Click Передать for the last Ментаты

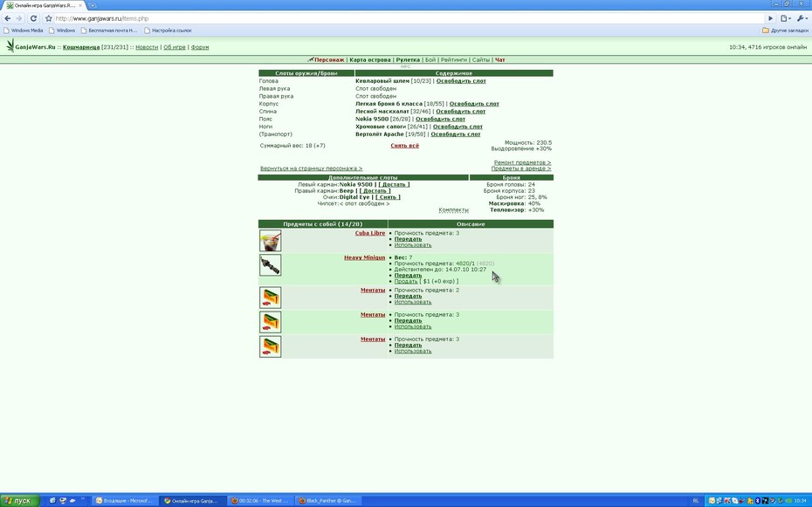pyautogui.click(x=408, y=345)
